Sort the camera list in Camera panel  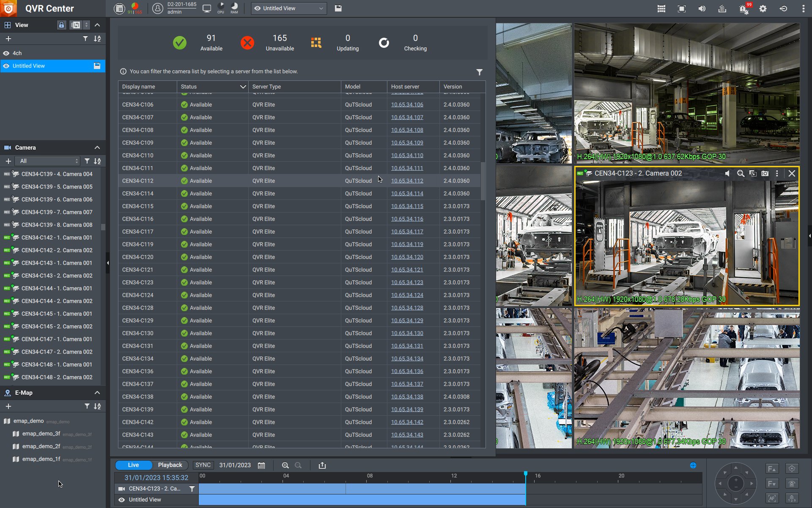point(97,161)
